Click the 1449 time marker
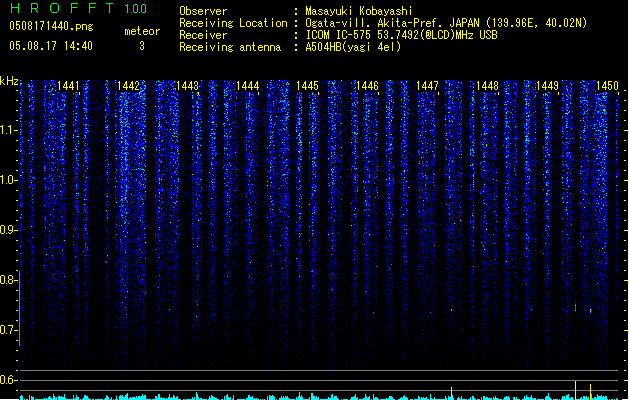 click(x=547, y=86)
